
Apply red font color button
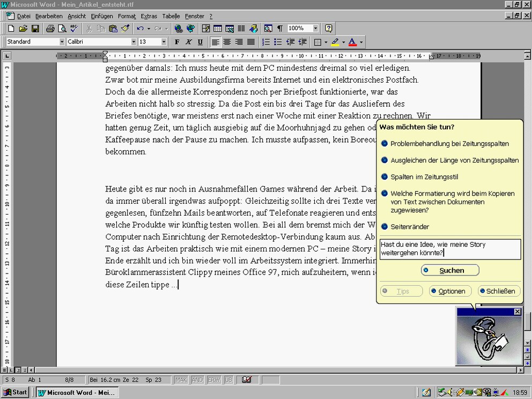point(352,42)
